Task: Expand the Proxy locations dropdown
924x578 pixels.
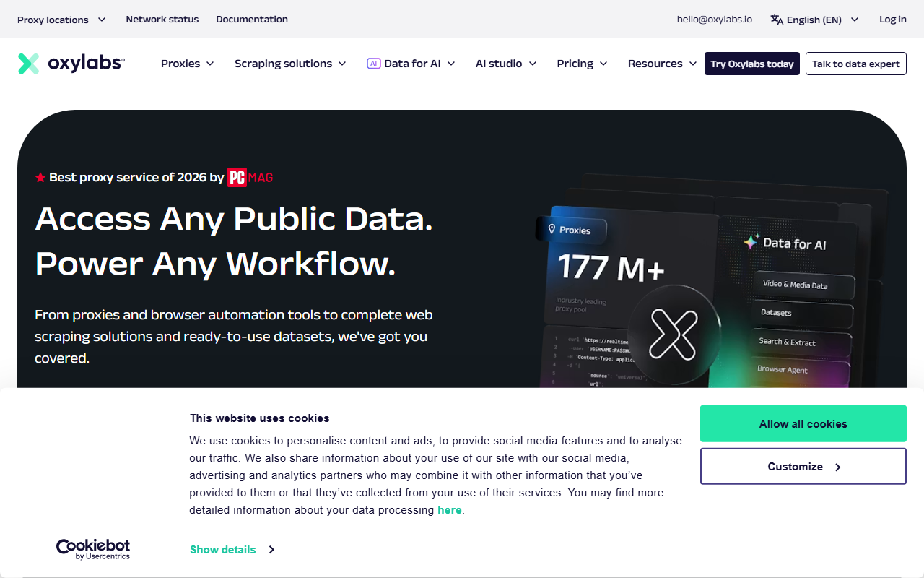Action: 61,20
